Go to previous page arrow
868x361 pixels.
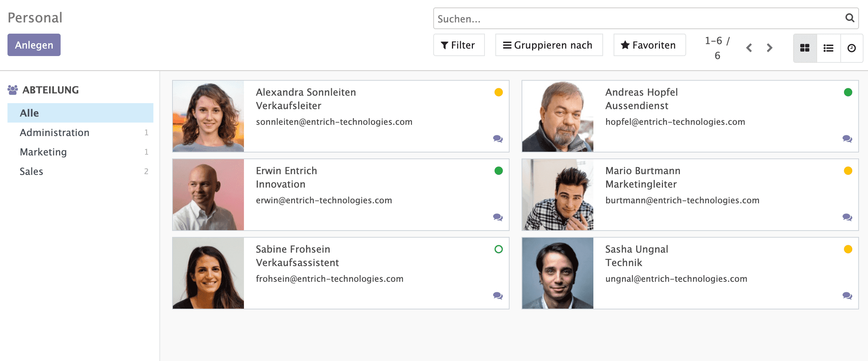[749, 48]
